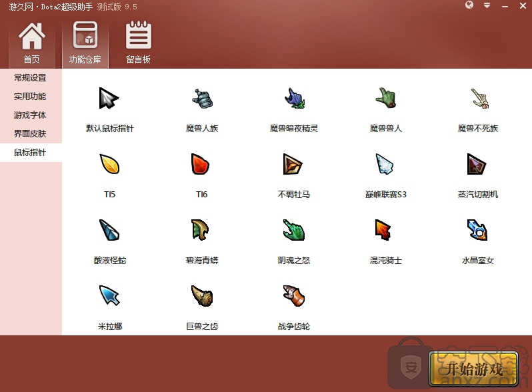Image resolution: width=532 pixels, height=392 pixels.
Task: Pick the 不羁牡马 cursor icon
Action: click(293, 164)
